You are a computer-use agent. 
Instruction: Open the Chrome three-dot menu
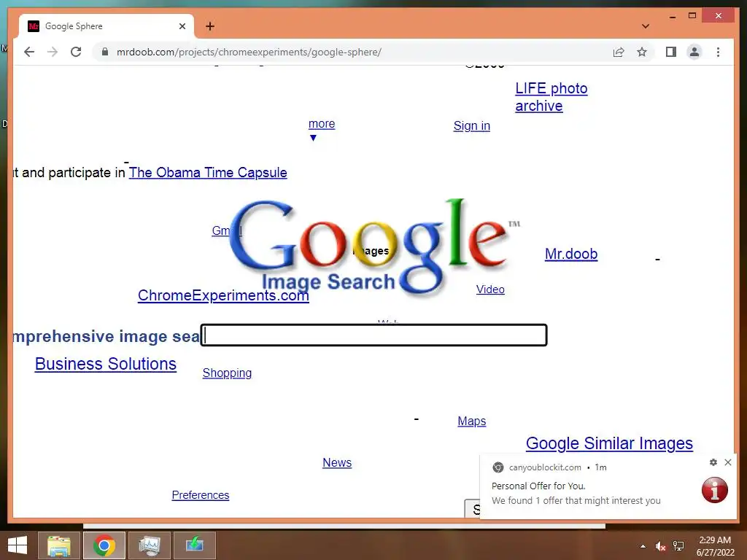[718, 52]
